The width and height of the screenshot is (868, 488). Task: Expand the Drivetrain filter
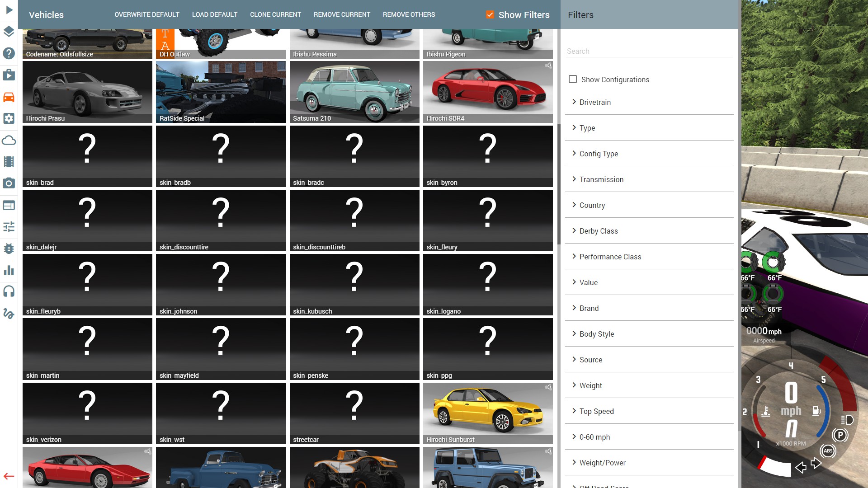tap(649, 102)
